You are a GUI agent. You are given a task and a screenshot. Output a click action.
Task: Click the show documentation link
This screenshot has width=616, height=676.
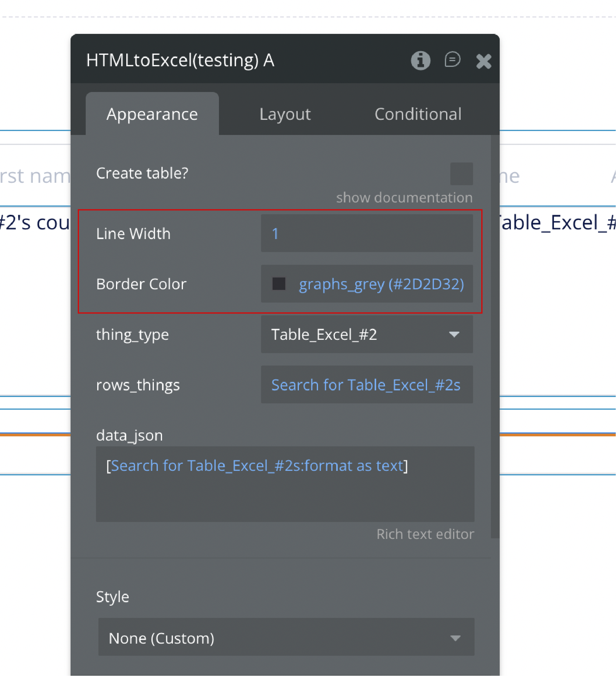point(404,198)
